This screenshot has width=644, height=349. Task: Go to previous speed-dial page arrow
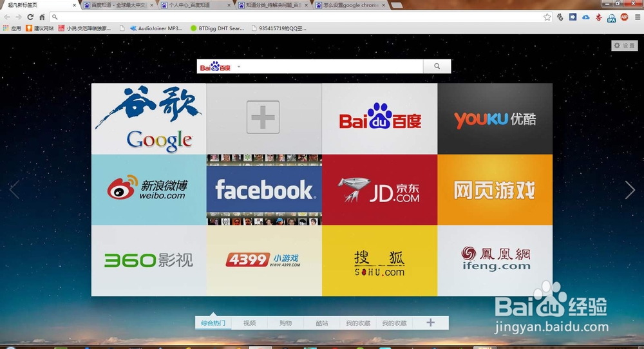14,190
